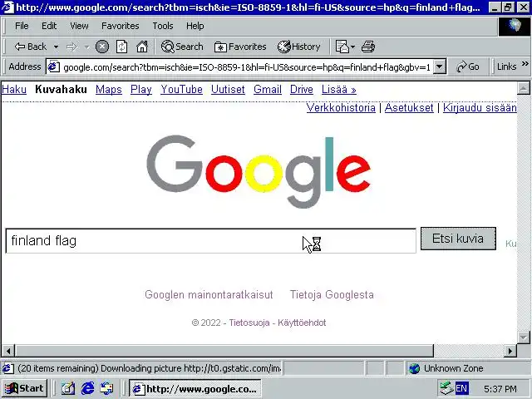Click the horizontal scrollbar left arrow
This screenshot has height=399, width=532.
pyautogui.click(x=8, y=351)
